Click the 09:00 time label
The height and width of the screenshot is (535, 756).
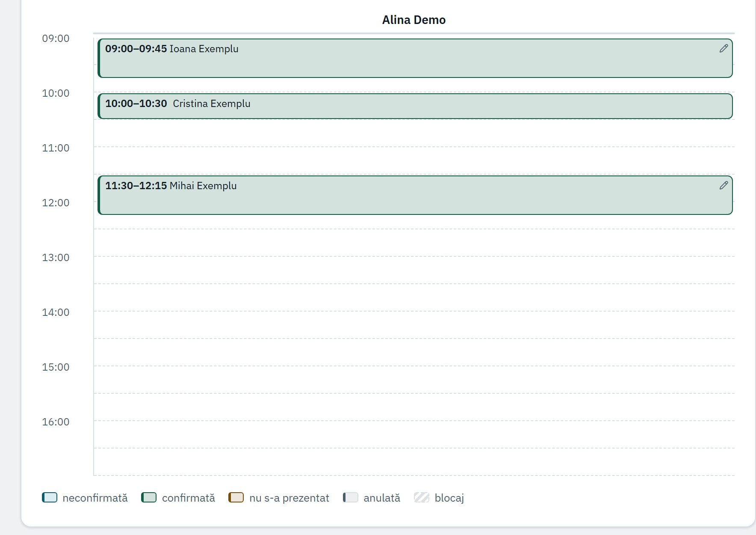click(56, 39)
